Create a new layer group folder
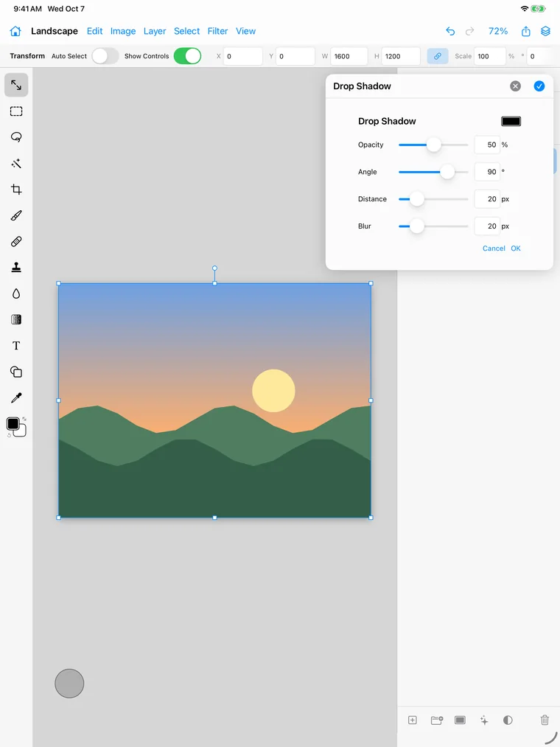The image size is (560, 747). [437, 720]
